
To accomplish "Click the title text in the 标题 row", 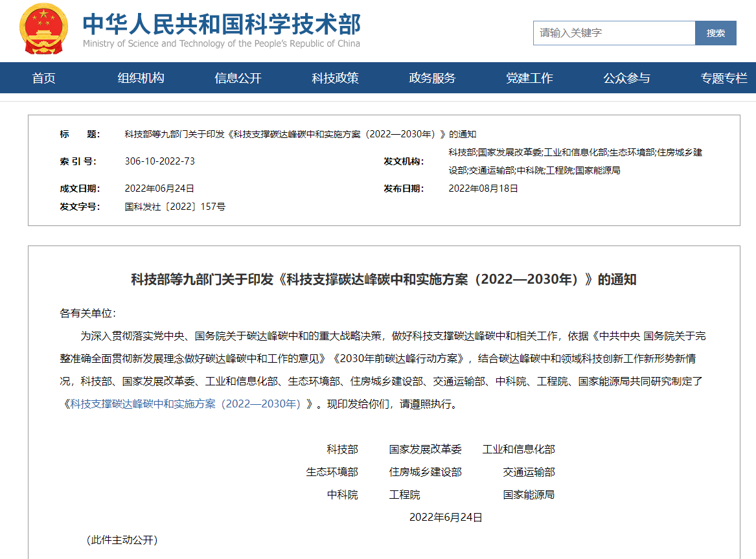I will [x=301, y=134].
